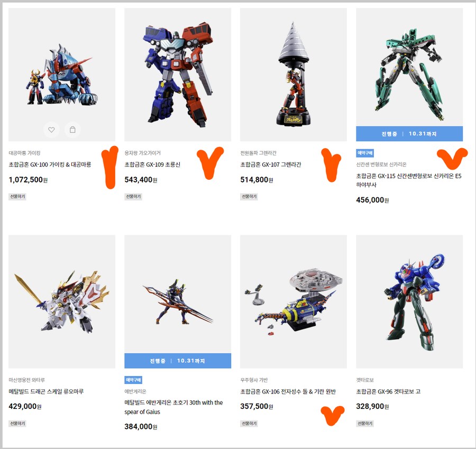Click the 진행중 10.31까지 banner on Shinkalion item
Image resolution: width=476 pixels, height=449 pixels.
click(x=409, y=134)
